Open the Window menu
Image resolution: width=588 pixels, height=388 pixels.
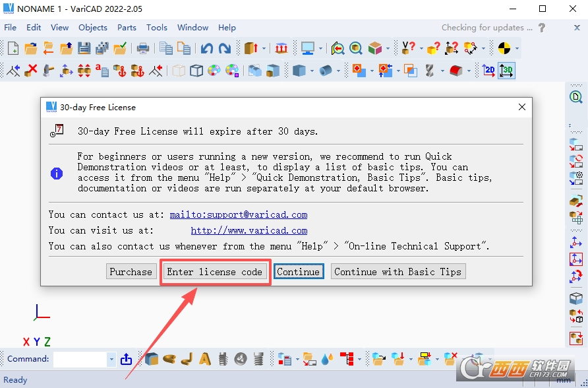(192, 28)
